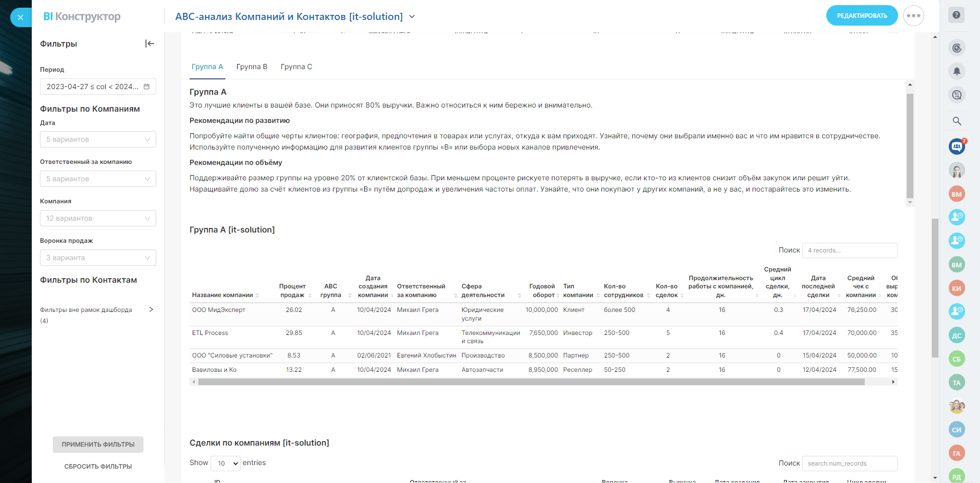
Task: Click ПРИМЕНИТЬ ФИЛЬТРЫ button
Action: pos(98,445)
